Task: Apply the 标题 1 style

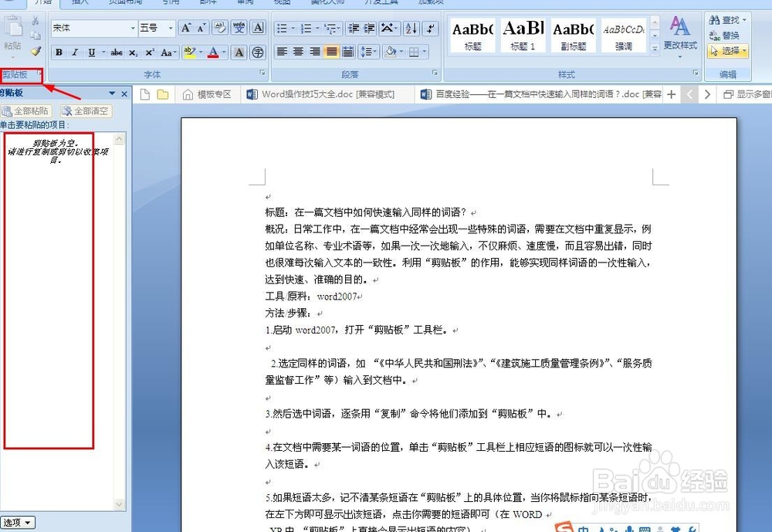Action: click(x=523, y=36)
